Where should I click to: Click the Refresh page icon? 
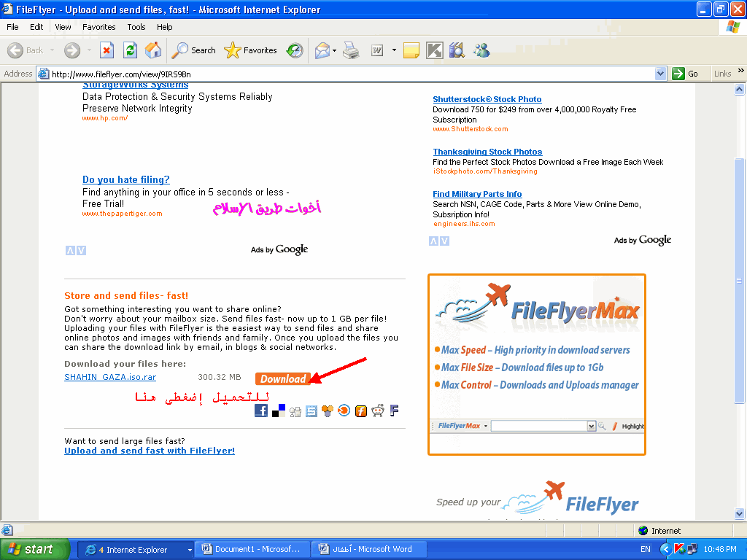130,50
